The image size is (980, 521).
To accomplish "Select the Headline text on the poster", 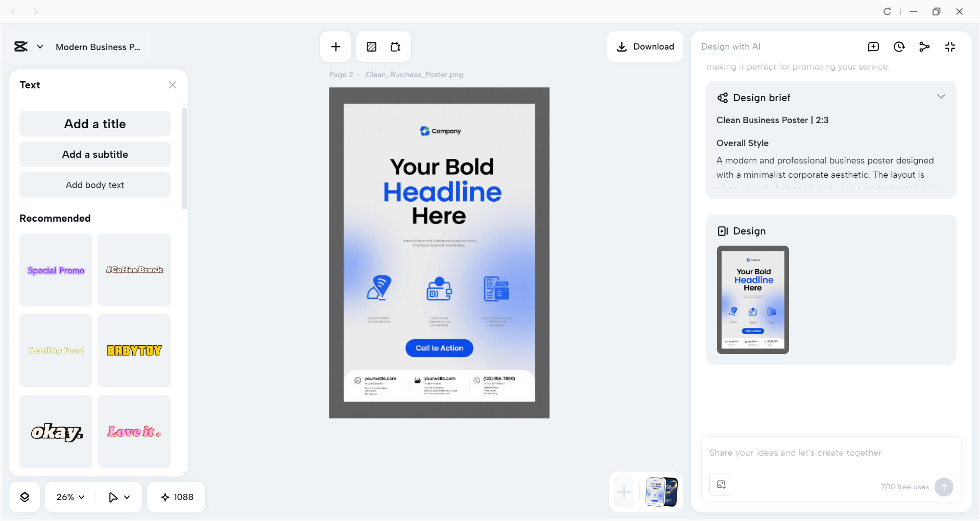I will 442,192.
